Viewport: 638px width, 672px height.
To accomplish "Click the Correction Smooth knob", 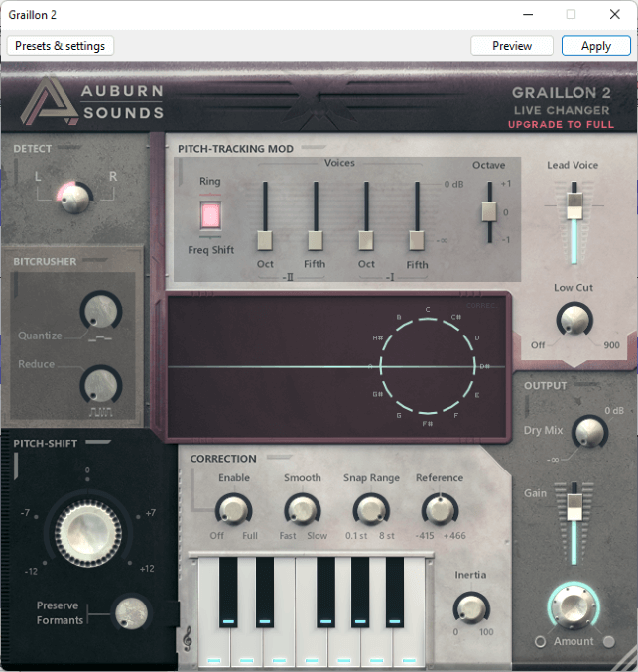I will pyautogui.click(x=303, y=509).
